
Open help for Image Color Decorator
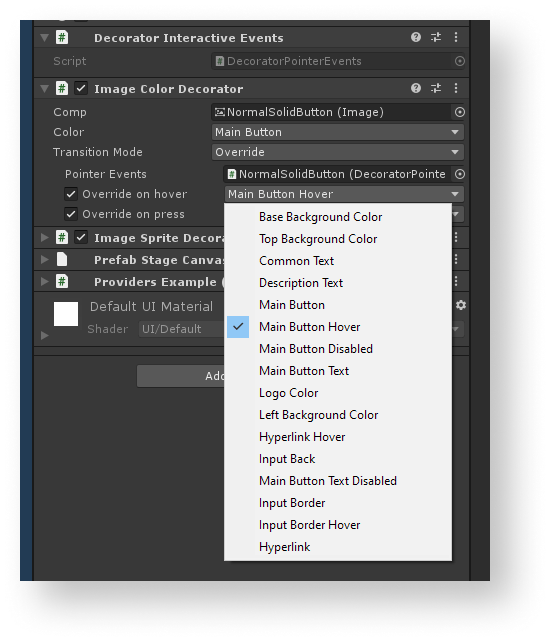(415, 88)
